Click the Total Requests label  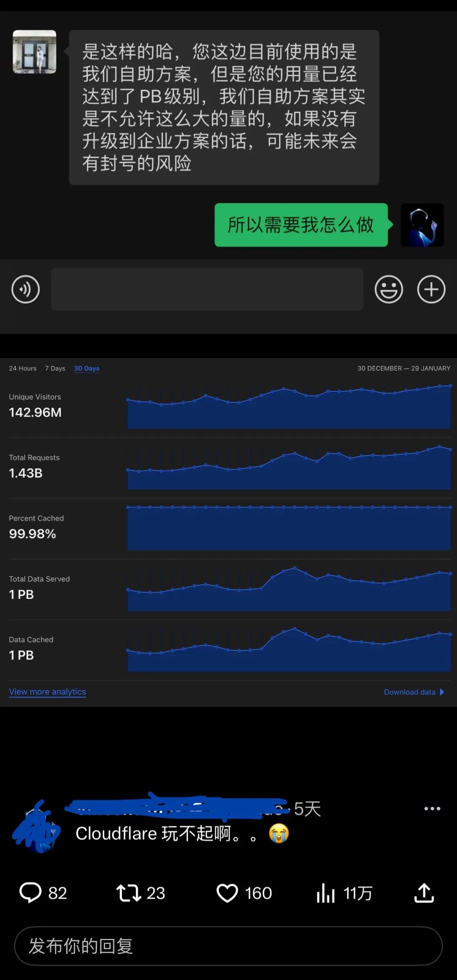[x=34, y=457]
